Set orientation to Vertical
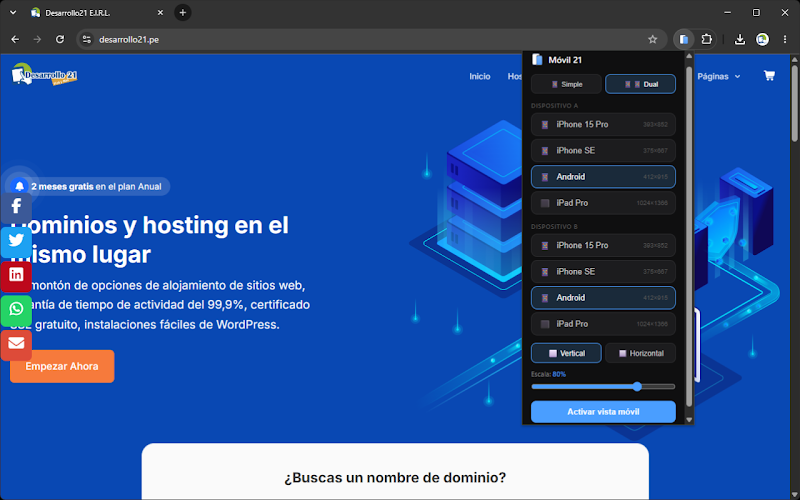The width and height of the screenshot is (800, 500). [x=566, y=353]
